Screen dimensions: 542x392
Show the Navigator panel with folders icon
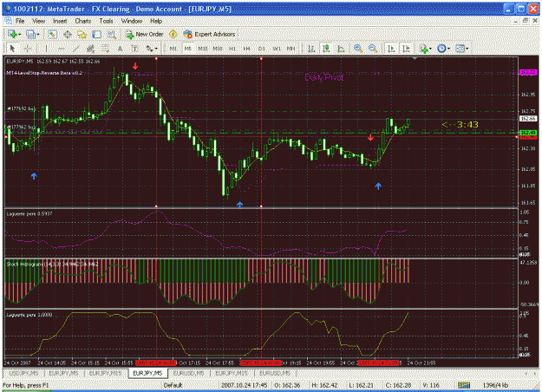(x=82, y=34)
